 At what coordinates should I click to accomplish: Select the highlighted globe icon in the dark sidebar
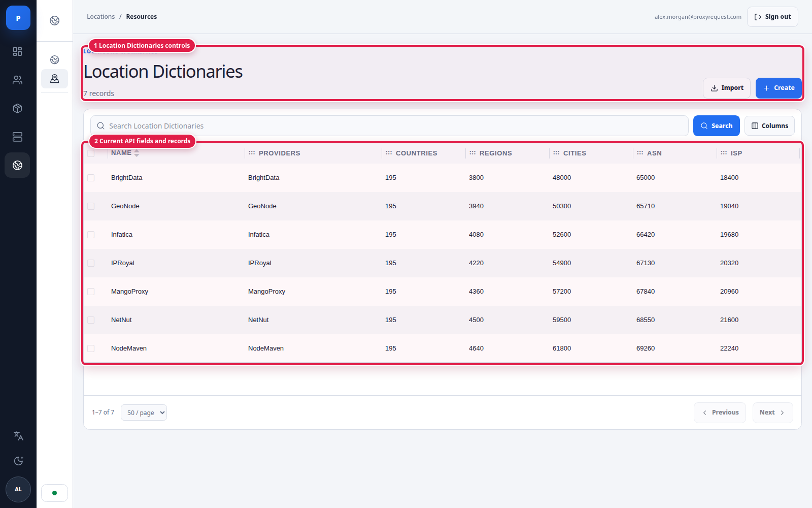tap(18, 165)
